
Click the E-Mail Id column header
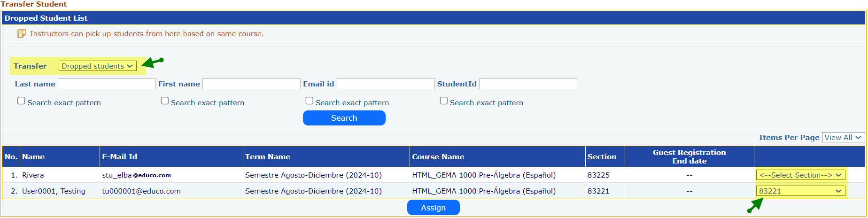(x=120, y=157)
